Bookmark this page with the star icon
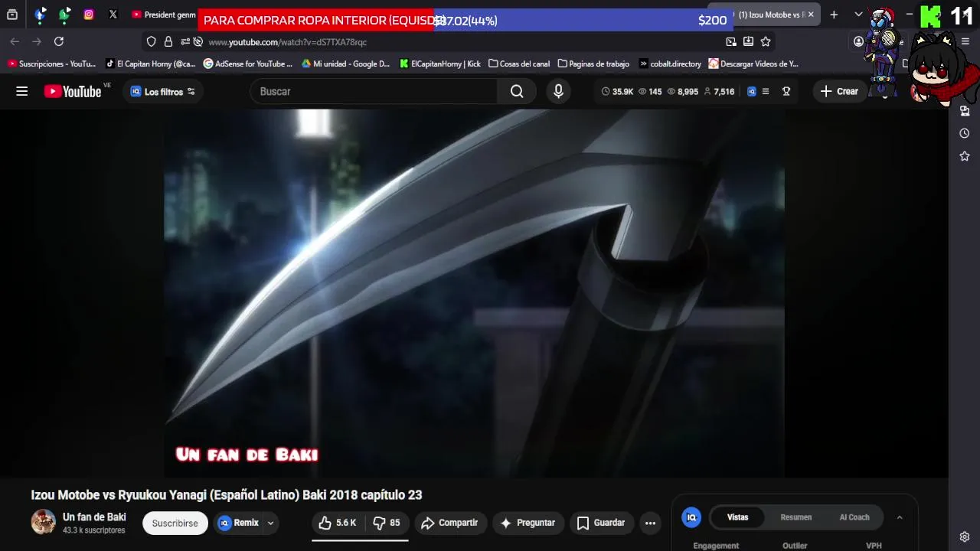The height and width of the screenshot is (551, 980). [766, 41]
